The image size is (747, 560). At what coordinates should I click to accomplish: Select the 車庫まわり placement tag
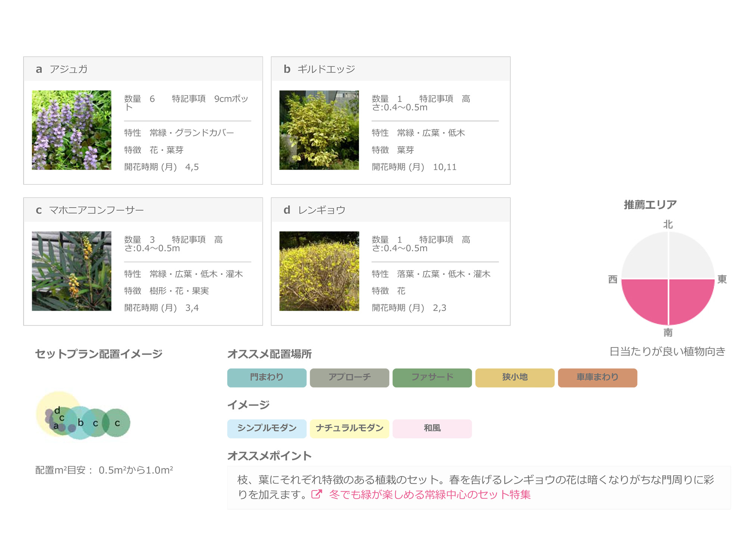pyautogui.click(x=598, y=377)
